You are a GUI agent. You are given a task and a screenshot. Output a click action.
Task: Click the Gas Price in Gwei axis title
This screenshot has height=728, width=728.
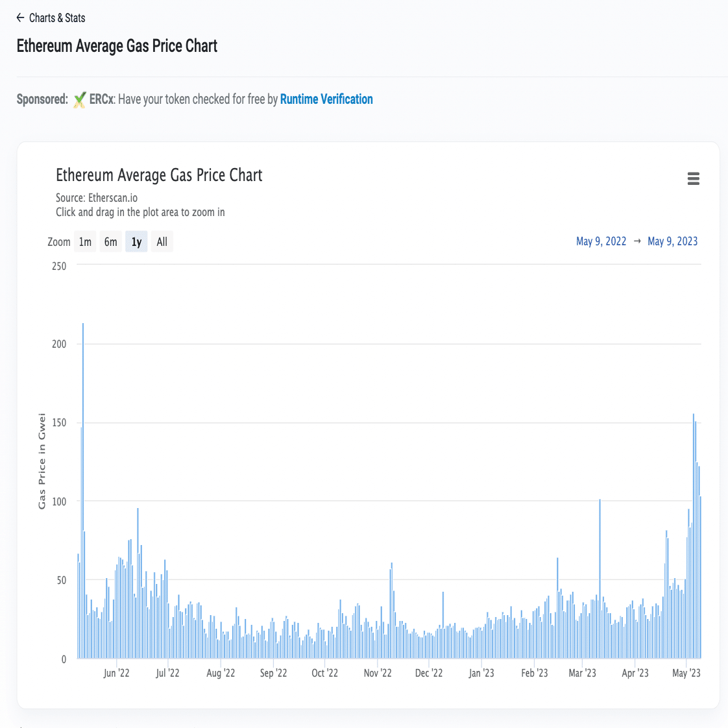(42, 461)
